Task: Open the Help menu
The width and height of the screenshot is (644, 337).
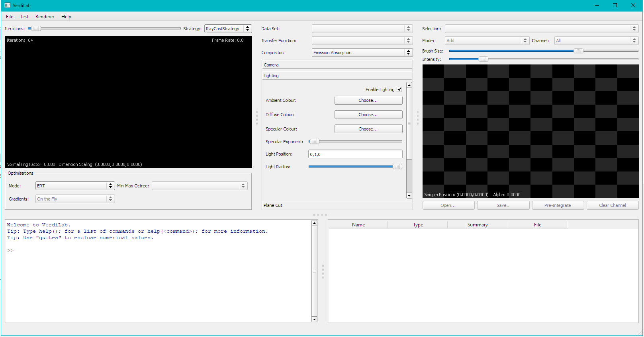Action: [66, 17]
